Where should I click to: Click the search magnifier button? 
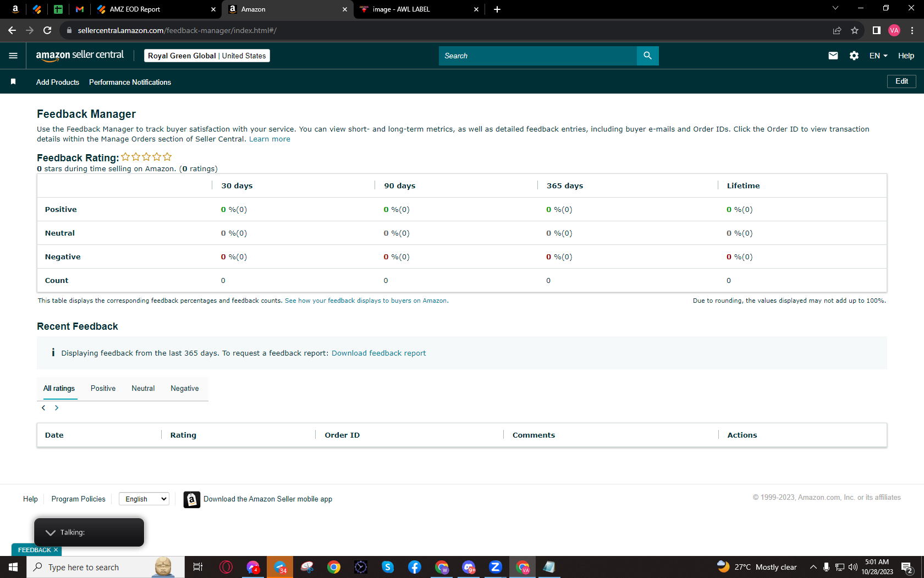[647, 56]
